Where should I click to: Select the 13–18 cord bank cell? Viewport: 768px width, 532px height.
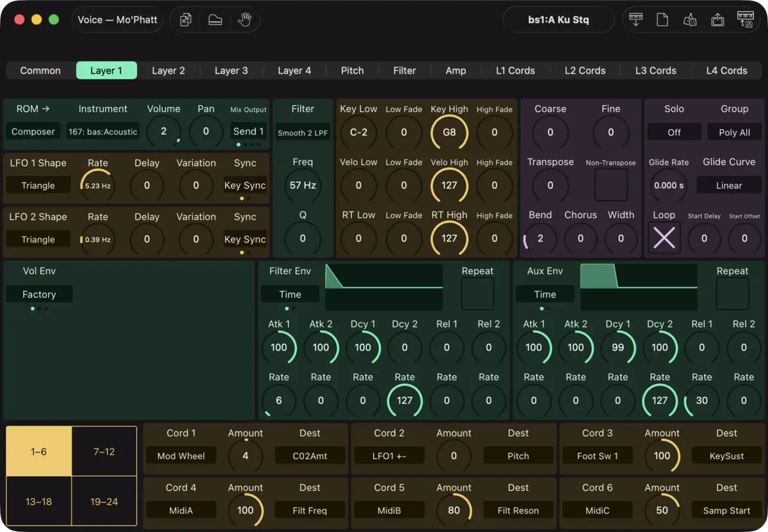tap(39, 501)
